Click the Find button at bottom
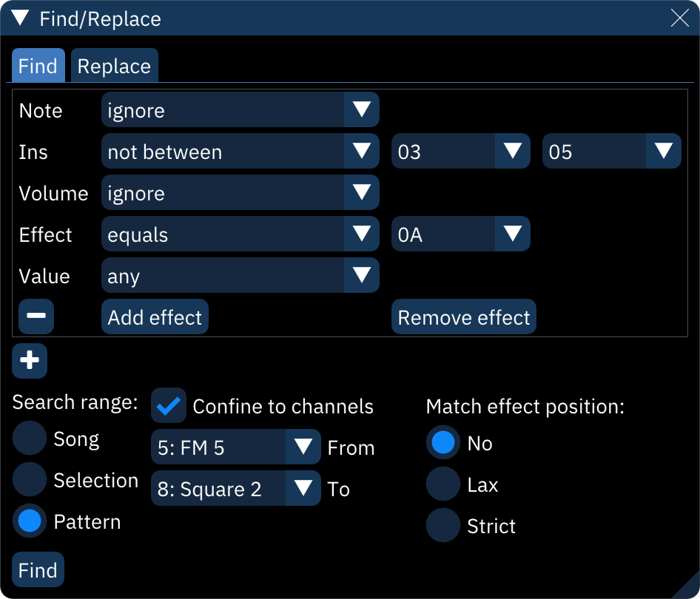 (38, 570)
